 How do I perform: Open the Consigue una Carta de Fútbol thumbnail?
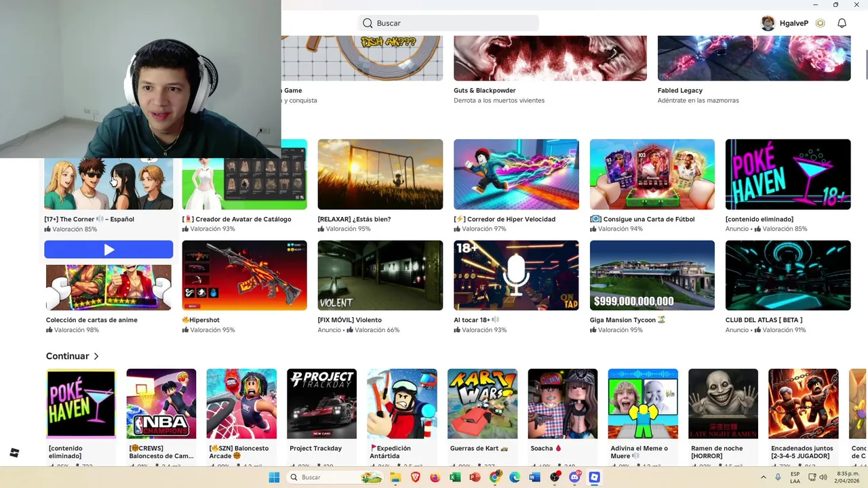(x=652, y=174)
